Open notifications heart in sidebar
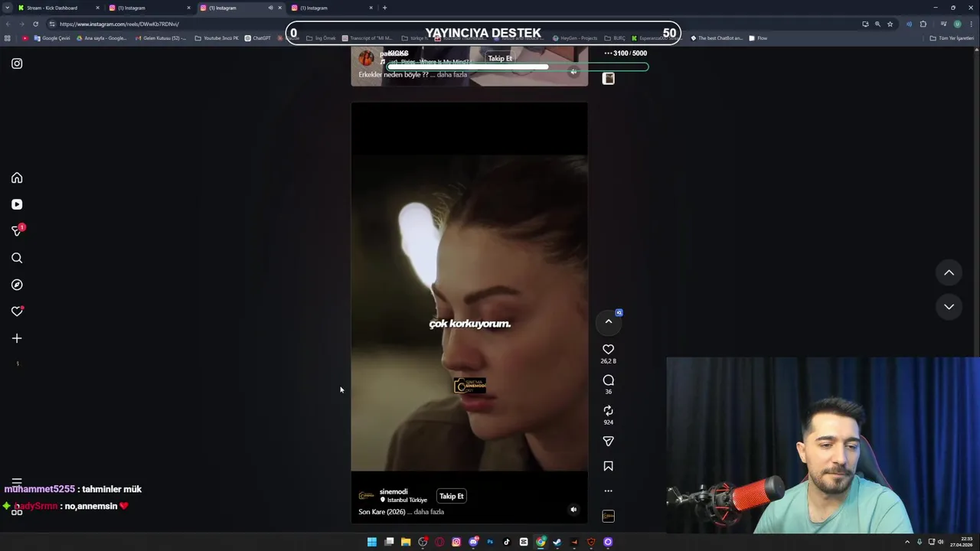Viewport: 980px width, 551px height. [x=17, y=311]
